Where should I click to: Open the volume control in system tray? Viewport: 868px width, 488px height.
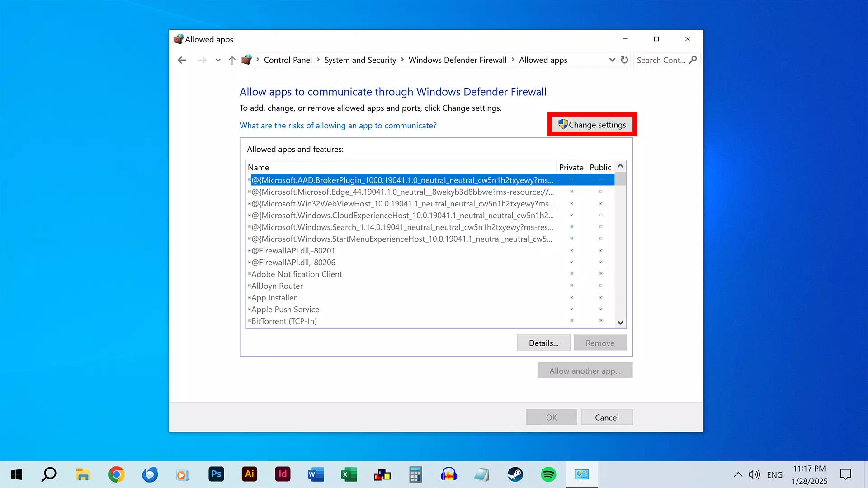(x=754, y=474)
